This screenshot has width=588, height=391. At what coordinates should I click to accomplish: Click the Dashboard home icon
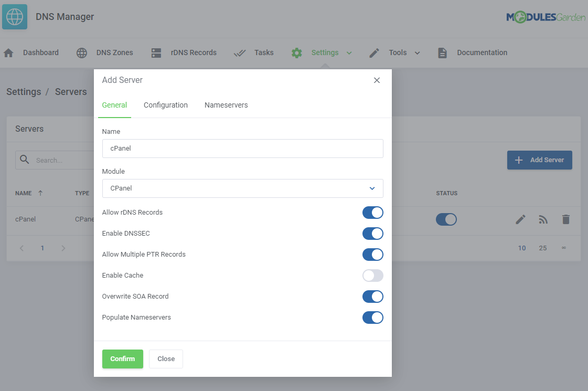coord(8,53)
